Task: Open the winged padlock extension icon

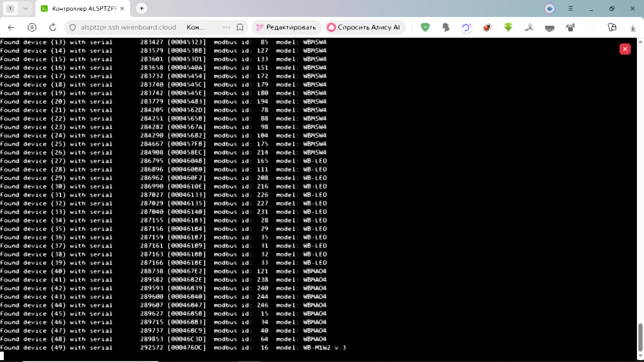Action: [570, 27]
